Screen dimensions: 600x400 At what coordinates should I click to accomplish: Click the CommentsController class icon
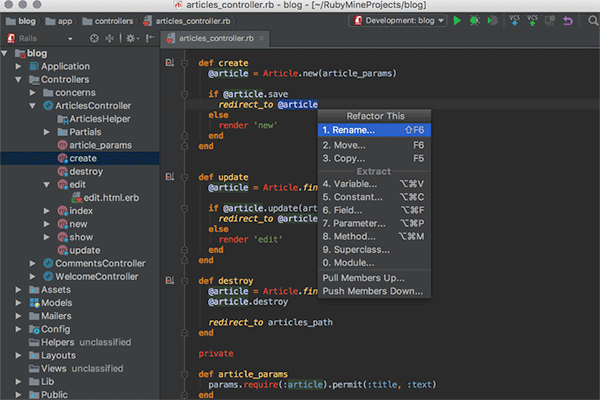(x=48, y=263)
